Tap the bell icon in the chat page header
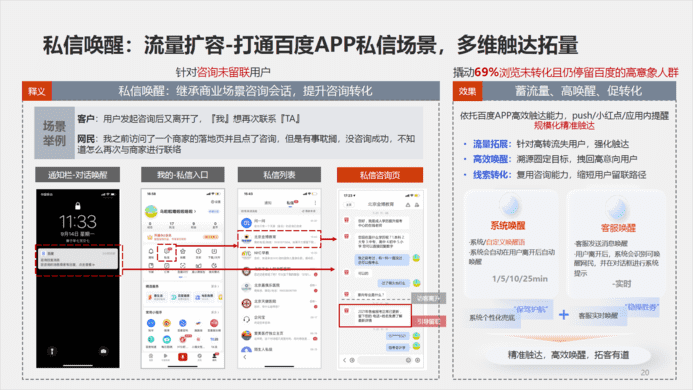Image resolution: width=693 pixels, height=390 pixels. point(408,205)
